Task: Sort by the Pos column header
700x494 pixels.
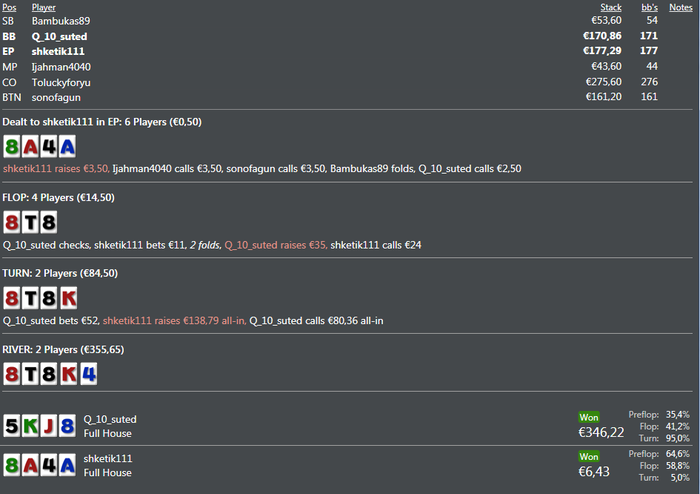Action: [9, 7]
